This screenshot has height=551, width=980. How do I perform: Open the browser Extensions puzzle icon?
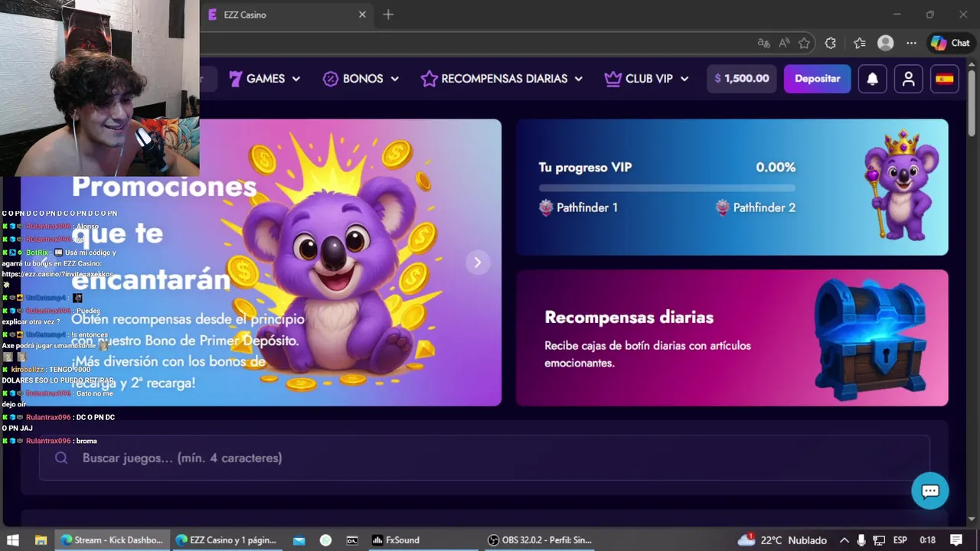(830, 44)
